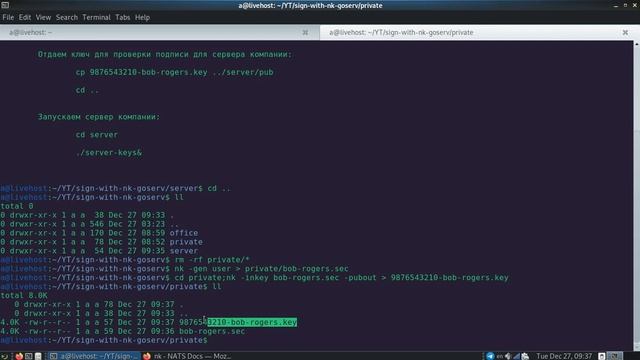Screen dimensions: 640x360
Task: Open the file manager launcher in taskbar
Action: point(38,356)
